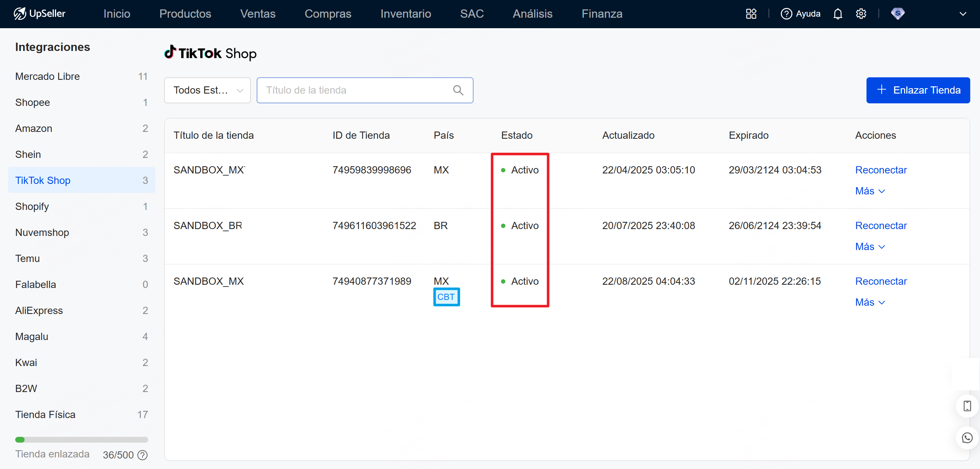Open the apps grid icon
Screen dimensions: 980x469
(x=751, y=14)
